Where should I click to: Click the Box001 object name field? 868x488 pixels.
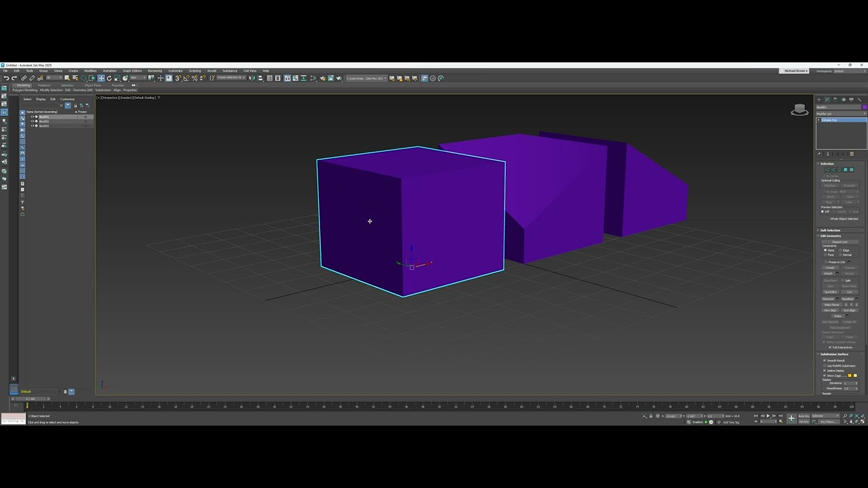[x=838, y=107]
